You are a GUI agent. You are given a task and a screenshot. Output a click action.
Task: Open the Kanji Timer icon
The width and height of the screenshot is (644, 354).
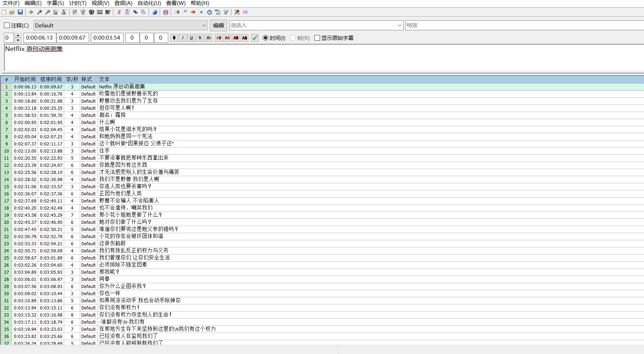coord(218,12)
